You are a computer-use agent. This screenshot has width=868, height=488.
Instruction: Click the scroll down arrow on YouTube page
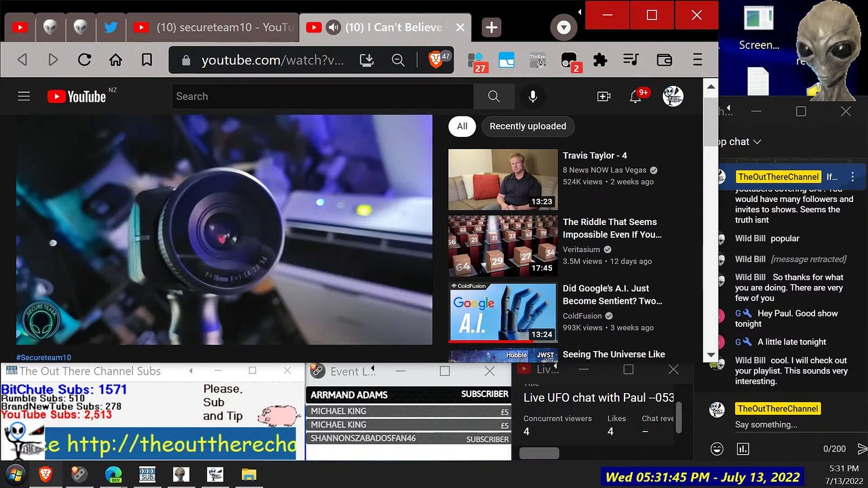(x=711, y=354)
